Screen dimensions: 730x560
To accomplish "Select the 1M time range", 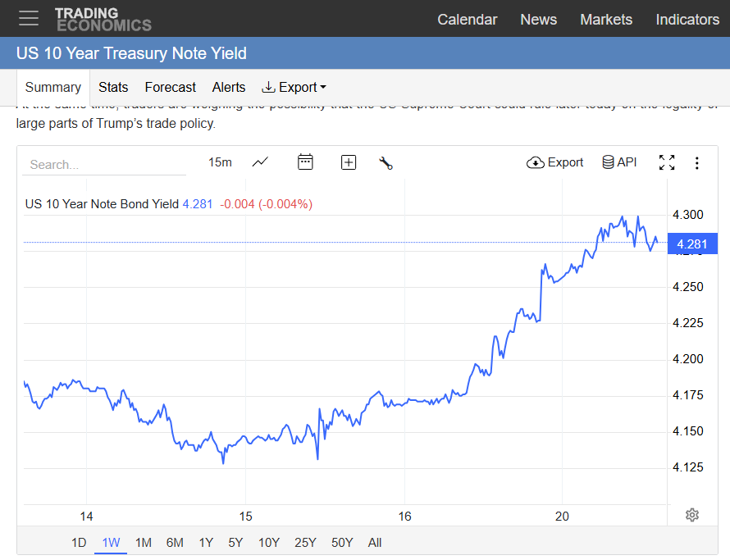I will (x=144, y=543).
